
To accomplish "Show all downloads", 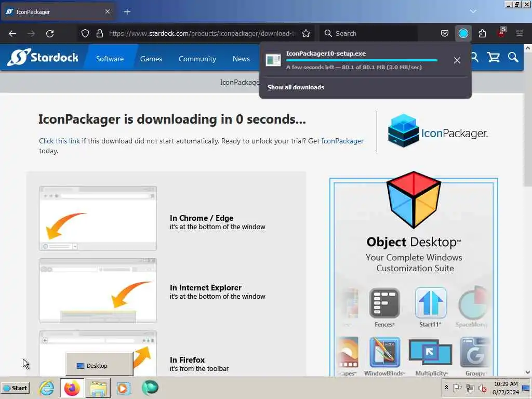I will click(296, 87).
